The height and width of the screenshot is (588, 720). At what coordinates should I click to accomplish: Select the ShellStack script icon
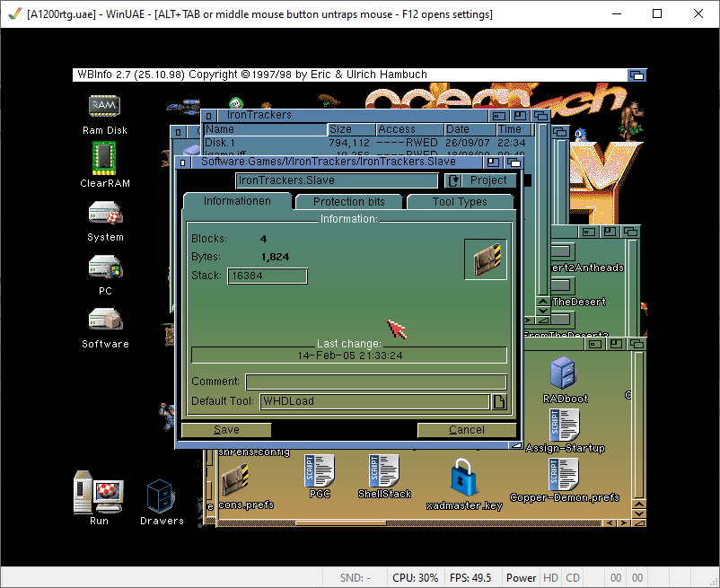tap(384, 470)
